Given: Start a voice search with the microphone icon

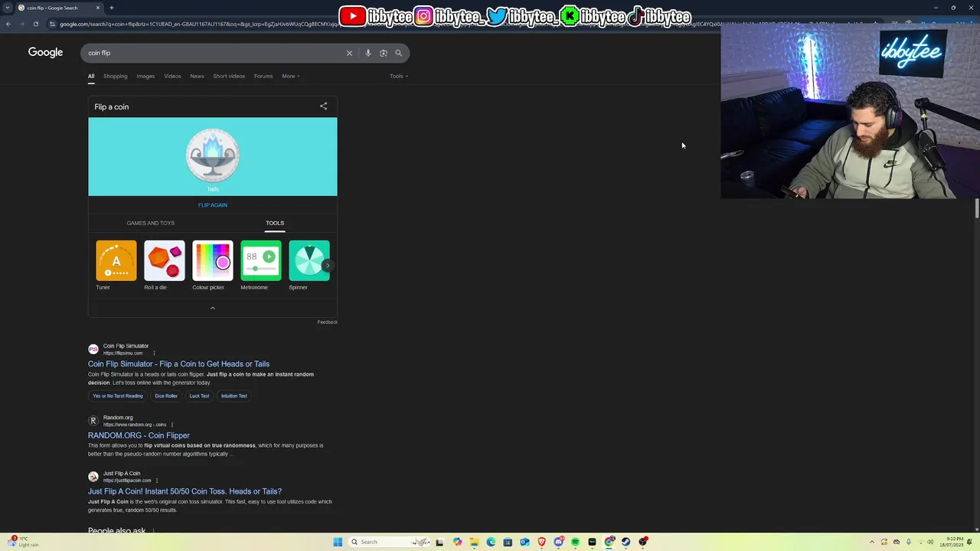Looking at the screenshot, I should point(368,53).
